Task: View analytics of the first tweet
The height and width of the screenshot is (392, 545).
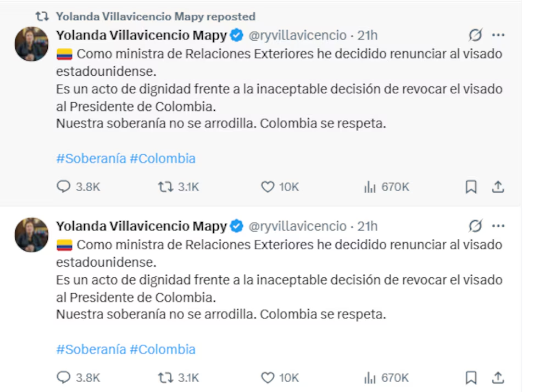Action: [370, 187]
